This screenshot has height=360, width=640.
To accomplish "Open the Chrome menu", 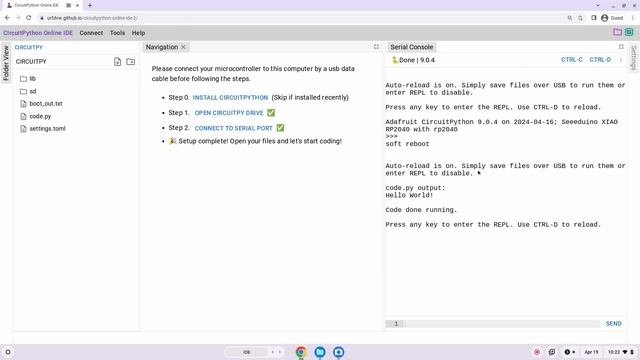I will click(633, 18).
